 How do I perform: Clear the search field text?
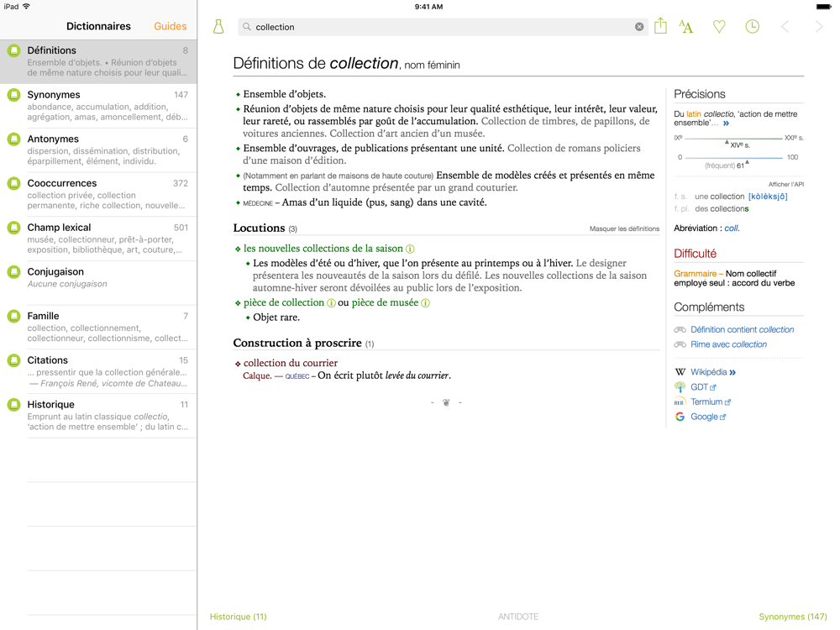point(639,27)
